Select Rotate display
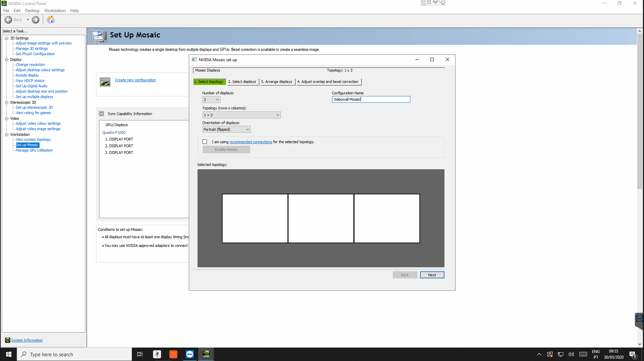This screenshot has height=361, width=644. pyautogui.click(x=27, y=75)
